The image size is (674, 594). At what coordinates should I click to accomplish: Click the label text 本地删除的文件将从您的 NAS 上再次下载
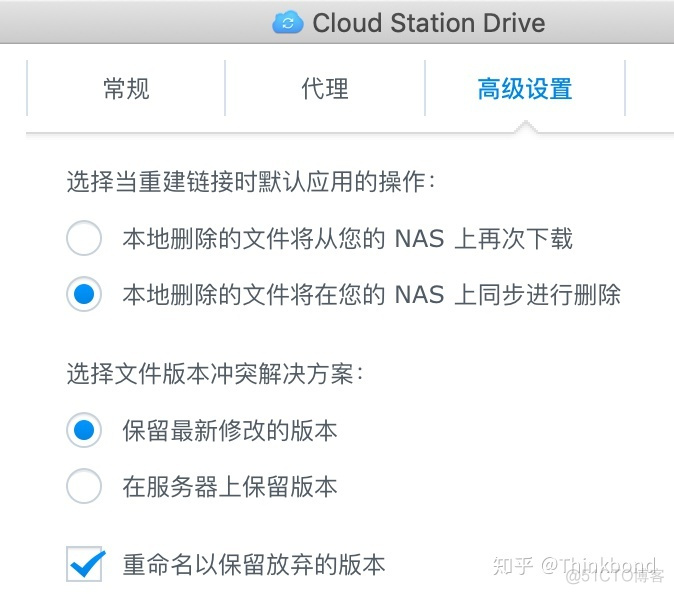(x=347, y=239)
